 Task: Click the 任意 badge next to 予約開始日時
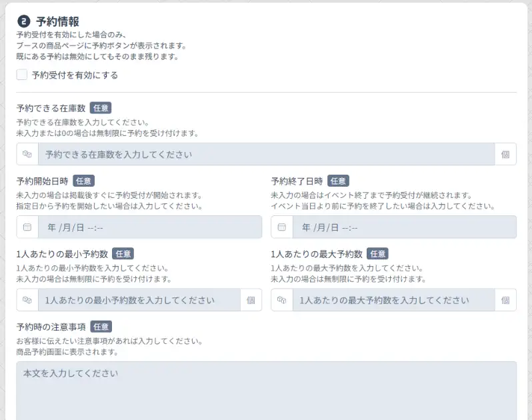point(83,181)
